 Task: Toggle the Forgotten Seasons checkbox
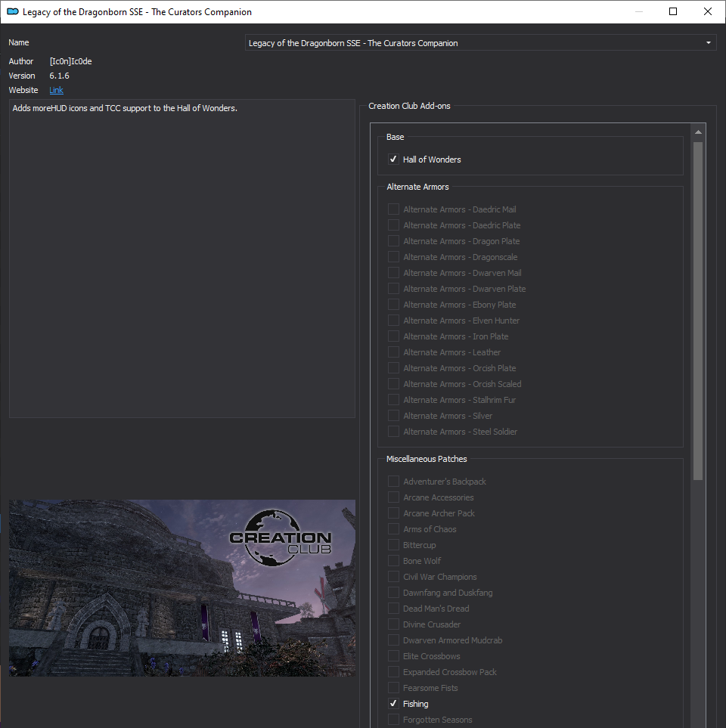[393, 720]
